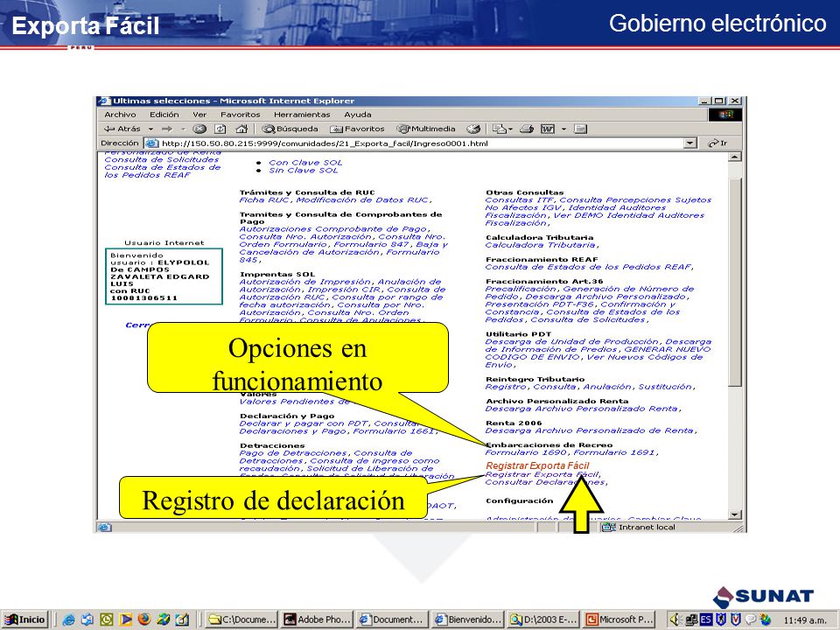The height and width of the screenshot is (630, 840).
Task: Open the Archivo menu
Action: point(120,115)
